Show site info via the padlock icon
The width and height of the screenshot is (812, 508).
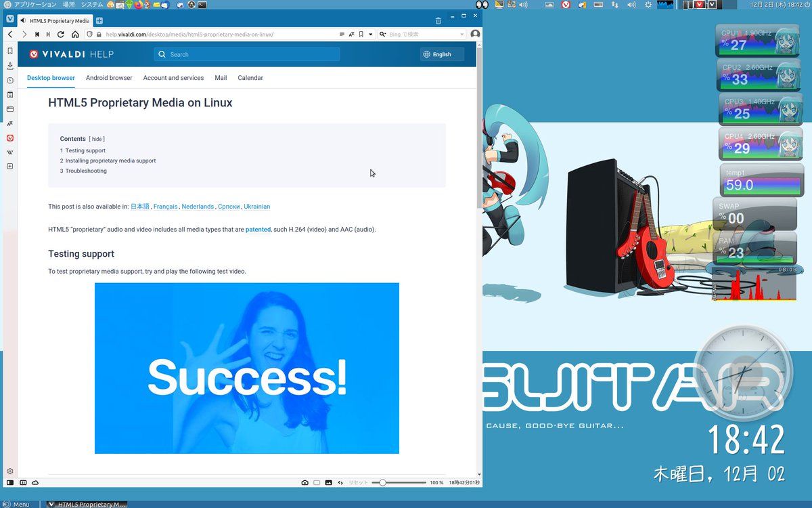click(99, 35)
